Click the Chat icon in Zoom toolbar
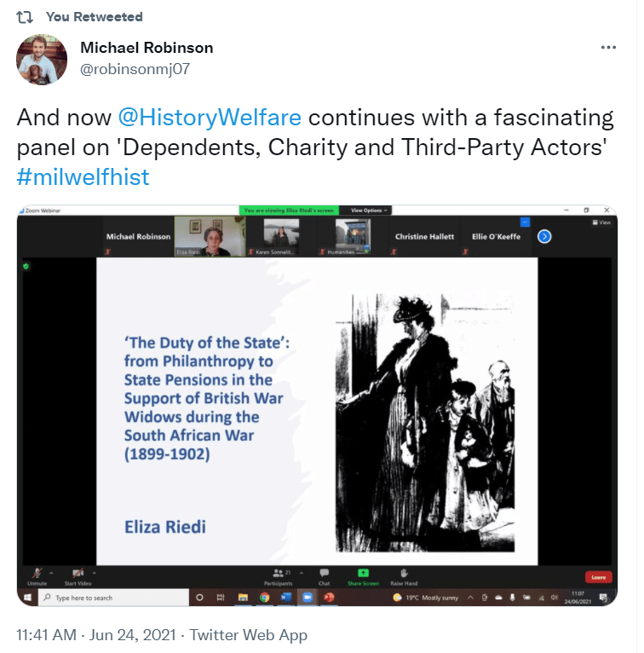The image size is (644, 653). [324, 573]
